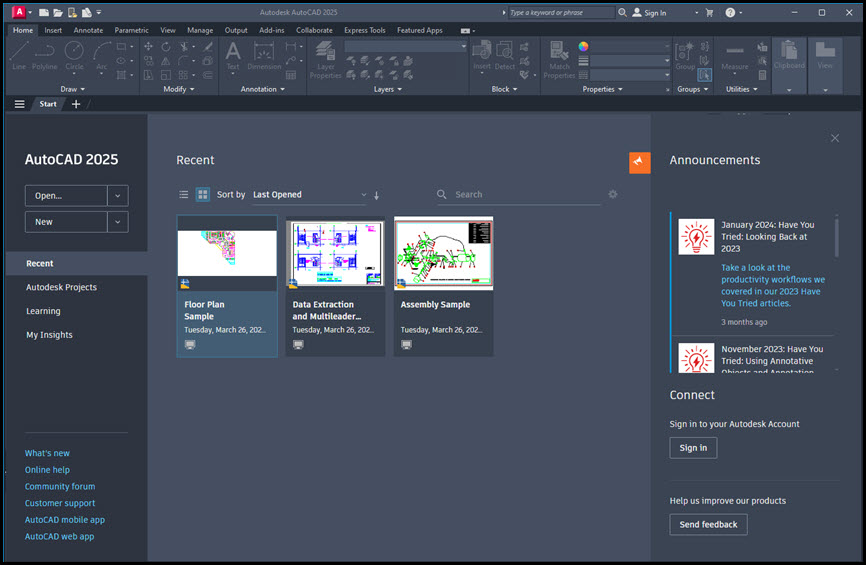This screenshot has width=866, height=565.
Task: Click the object color wheel swatch
Action: pos(583,46)
